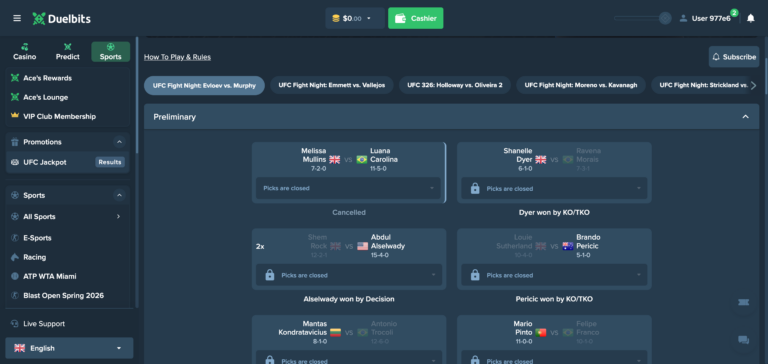Select the Sports tab
The height and width of the screenshot is (364, 768).
[x=111, y=52]
